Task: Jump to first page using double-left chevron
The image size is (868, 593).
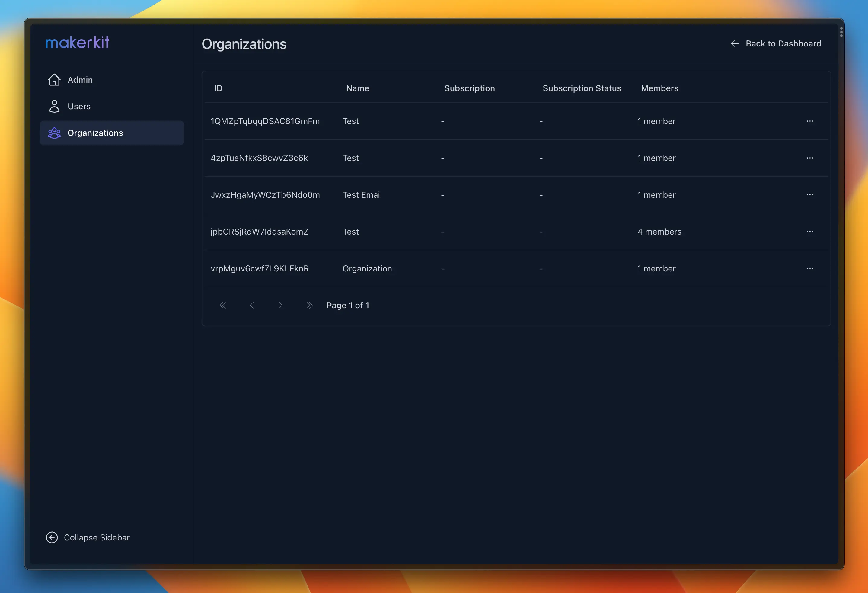Action: [x=223, y=305]
